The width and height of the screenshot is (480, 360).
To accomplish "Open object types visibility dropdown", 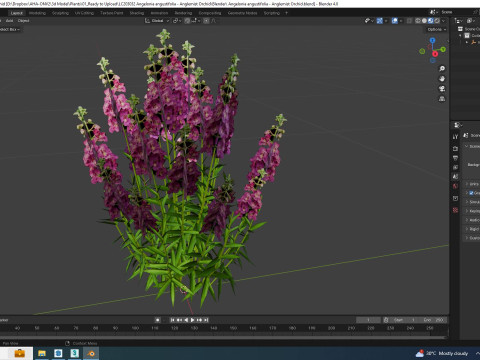I will click(x=369, y=21).
